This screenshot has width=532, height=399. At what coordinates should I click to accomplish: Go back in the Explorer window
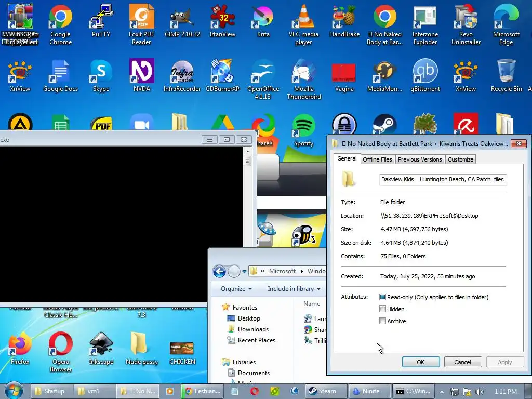(219, 271)
